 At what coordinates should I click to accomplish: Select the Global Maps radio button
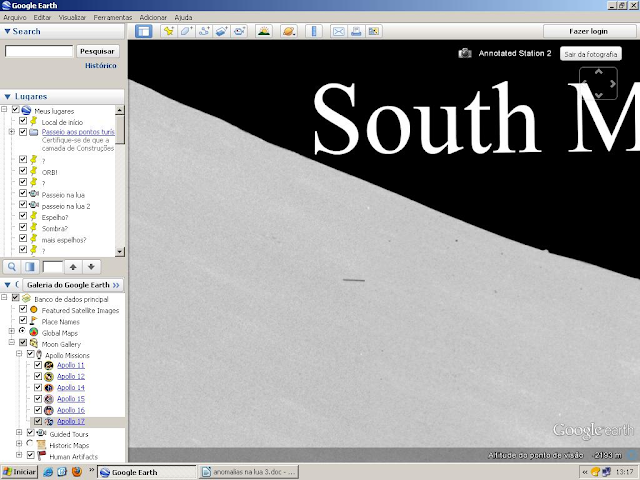[x=22, y=331]
